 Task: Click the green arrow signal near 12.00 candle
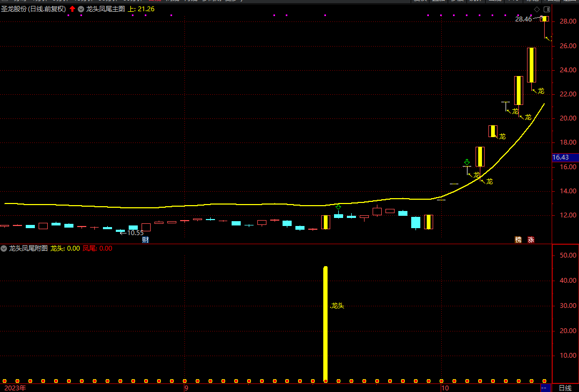338,207
